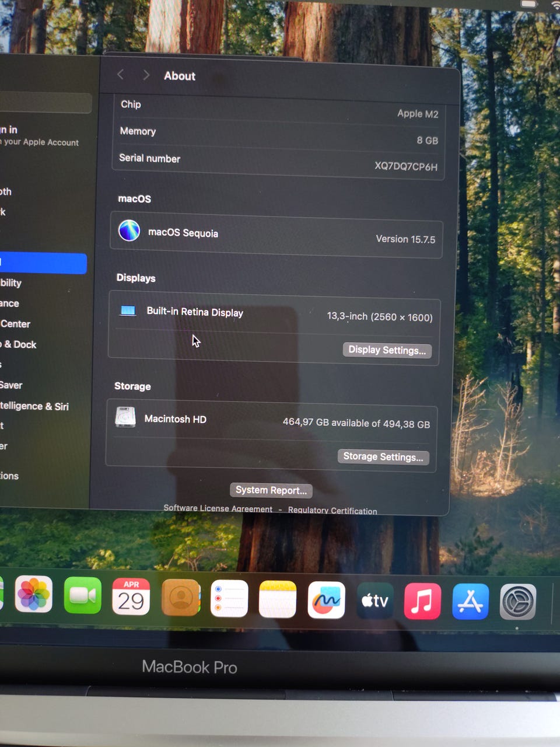
Task: Open Appearance in sidebar
Action: [9, 303]
